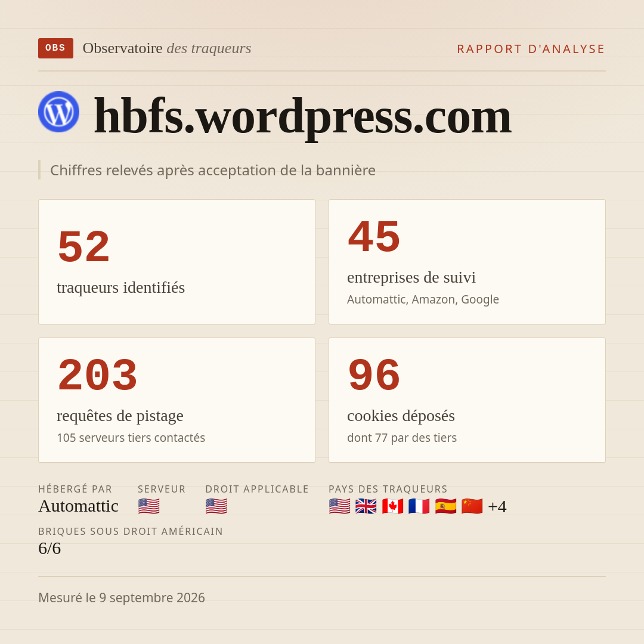Click the 96 cookies count
Image resolution: width=644 pixels, height=644 pixels.
374,375
